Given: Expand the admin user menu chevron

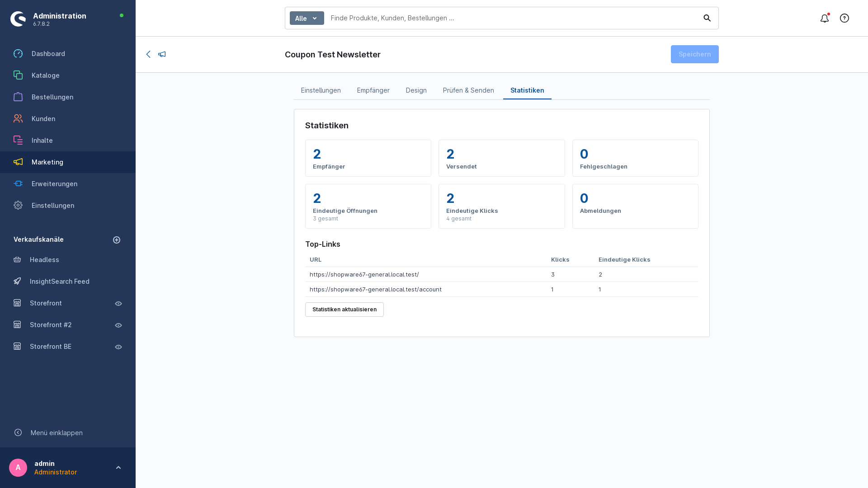Looking at the screenshot, I should tap(118, 468).
